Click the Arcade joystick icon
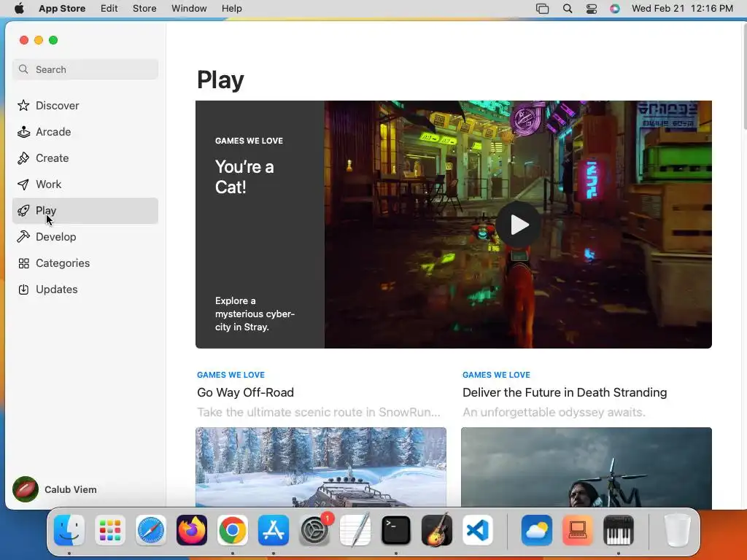 click(23, 131)
